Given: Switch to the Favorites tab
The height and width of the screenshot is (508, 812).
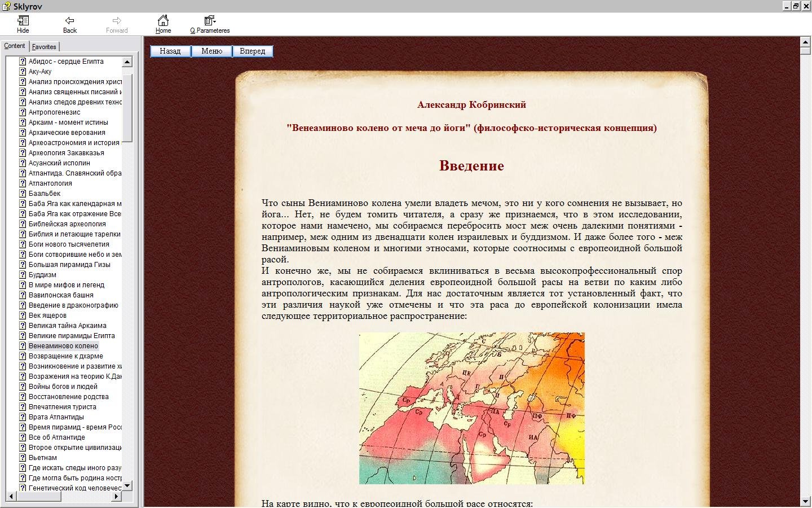Looking at the screenshot, I should click(44, 47).
